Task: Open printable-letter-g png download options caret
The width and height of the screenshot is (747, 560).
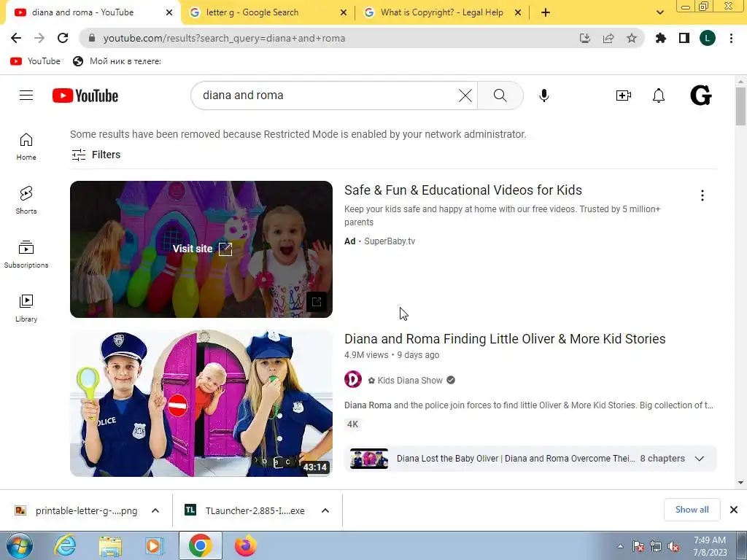Action: (155, 510)
